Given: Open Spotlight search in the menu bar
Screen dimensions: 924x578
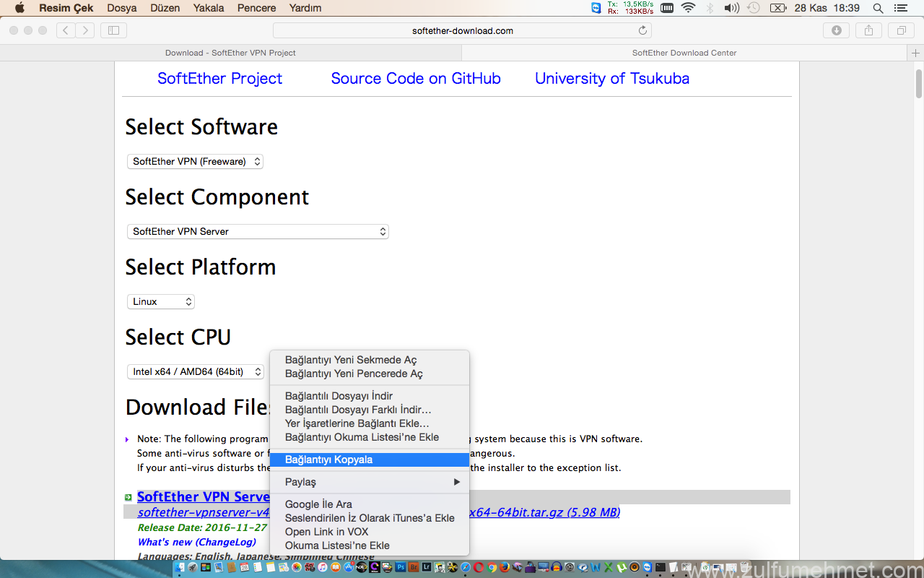Looking at the screenshot, I should point(878,8).
